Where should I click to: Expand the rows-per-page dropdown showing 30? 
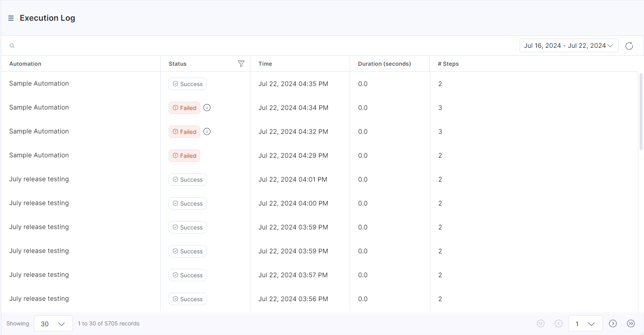[x=53, y=323]
